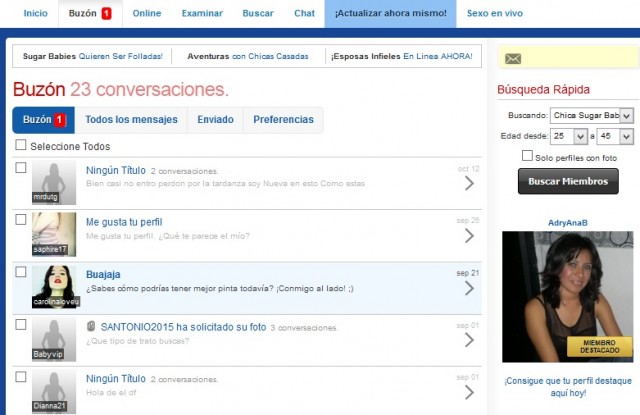Viewport: 640px width, 415px height.
Task: Switch to the Preferencias tab
Action: tap(283, 120)
